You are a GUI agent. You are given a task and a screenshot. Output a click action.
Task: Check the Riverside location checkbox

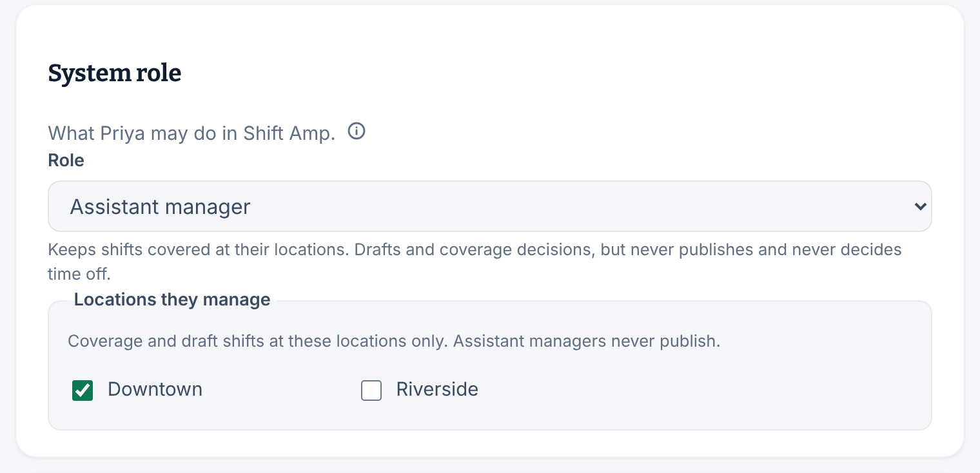[x=371, y=390]
